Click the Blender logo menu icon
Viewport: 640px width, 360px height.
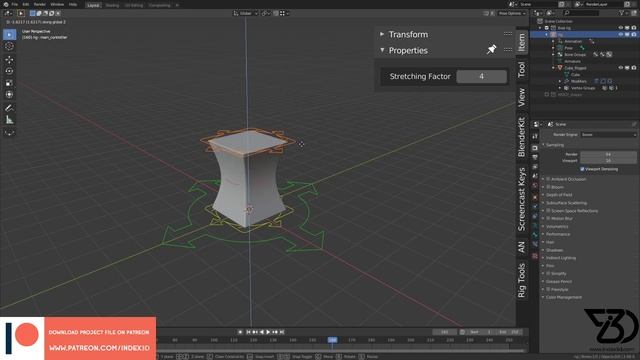point(6,4)
